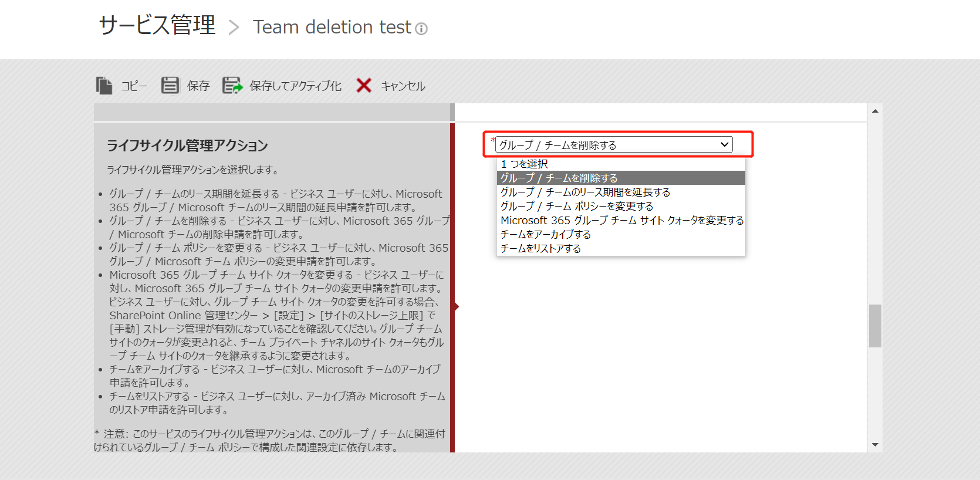The width and height of the screenshot is (980, 480).
Task: Click the info icon beside Team deletion test
Action: [x=421, y=29]
